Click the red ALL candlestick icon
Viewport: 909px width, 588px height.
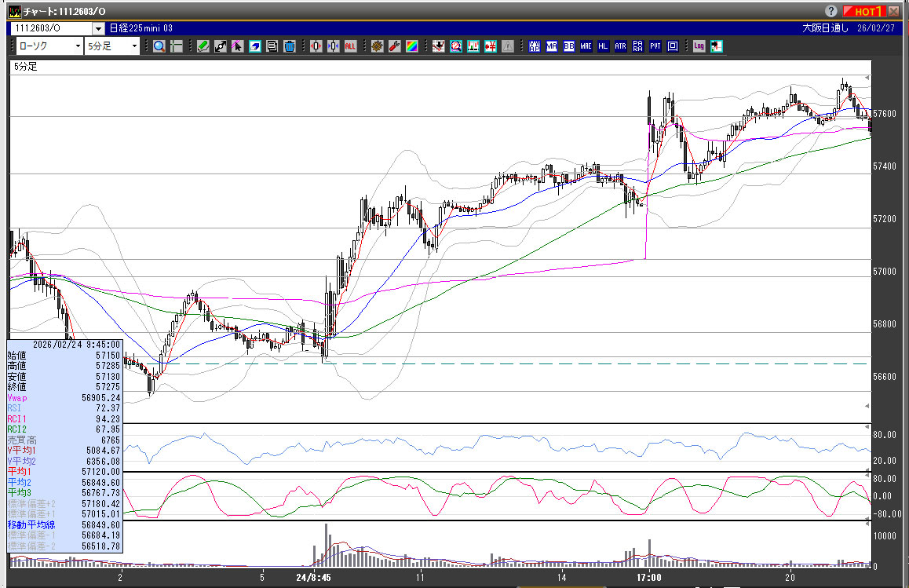(x=350, y=46)
